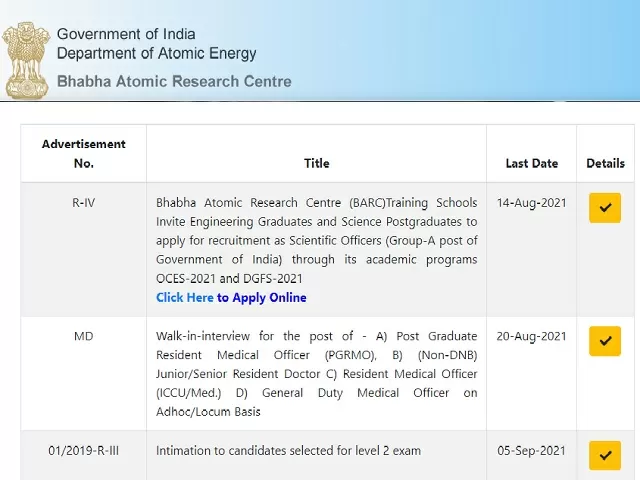Viewport: 640px width, 480px height.
Task: Click the Government of India emblem
Action: pyautogui.click(x=26, y=60)
